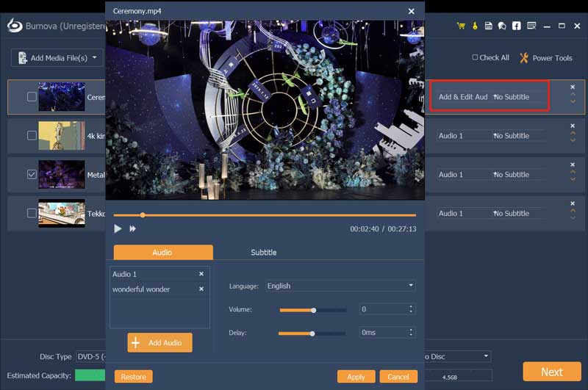Click the Volume slider handle
Image resolution: width=588 pixels, height=390 pixels.
[314, 310]
